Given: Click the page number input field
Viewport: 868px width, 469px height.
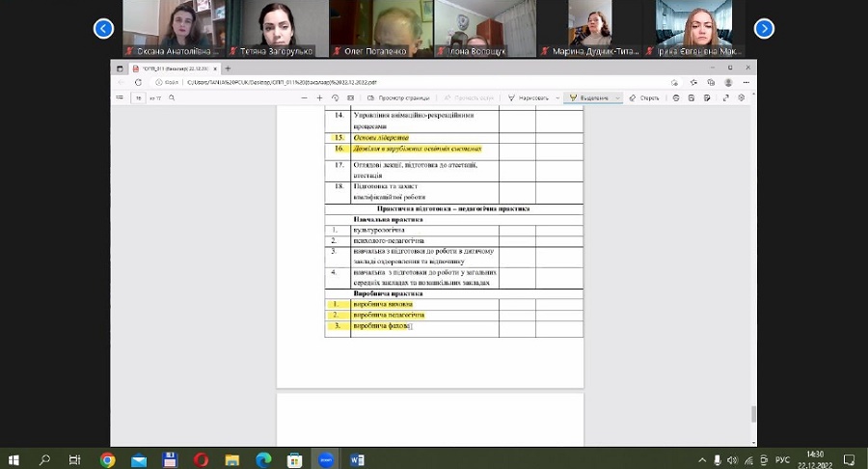Looking at the screenshot, I should coord(140,97).
